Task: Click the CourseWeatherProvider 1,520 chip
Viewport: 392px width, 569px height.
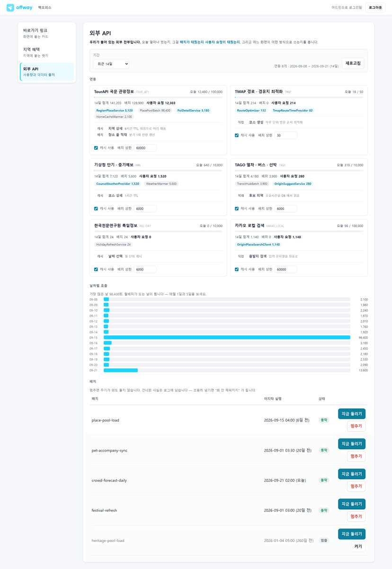Action: [117, 184]
